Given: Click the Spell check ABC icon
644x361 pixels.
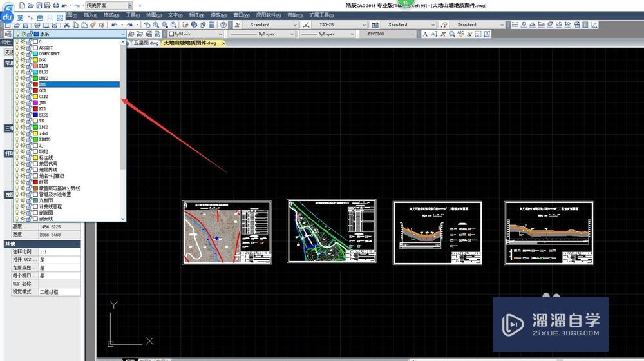Looking at the screenshot, I should [460, 34].
